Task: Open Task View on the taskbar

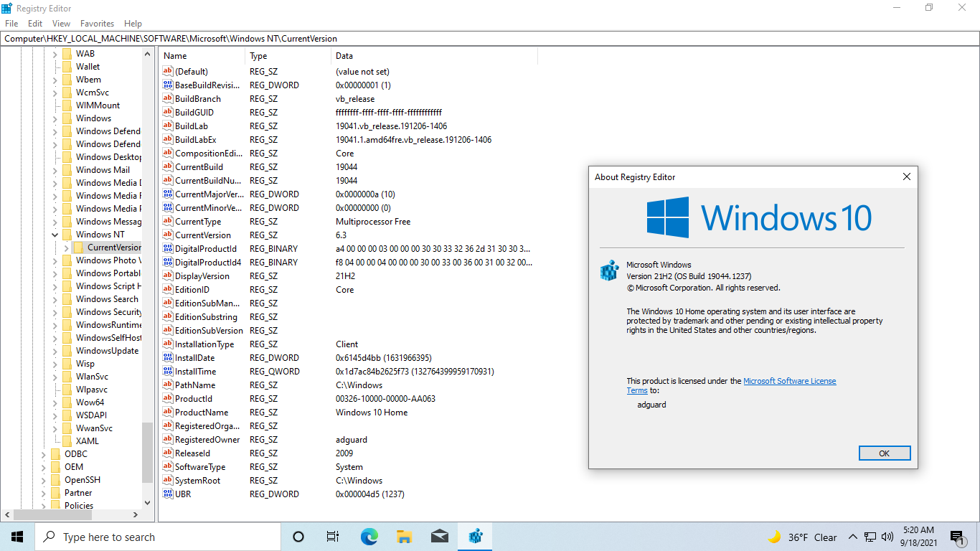Action: pyautogui.click(x=333, y=537)
